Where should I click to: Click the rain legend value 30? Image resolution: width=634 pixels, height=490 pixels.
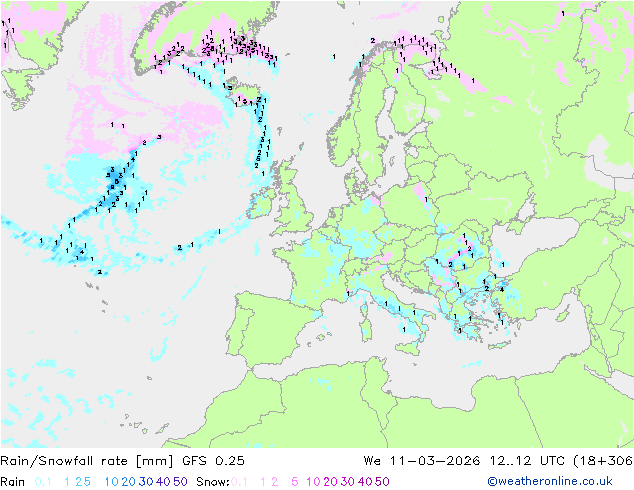146,482
